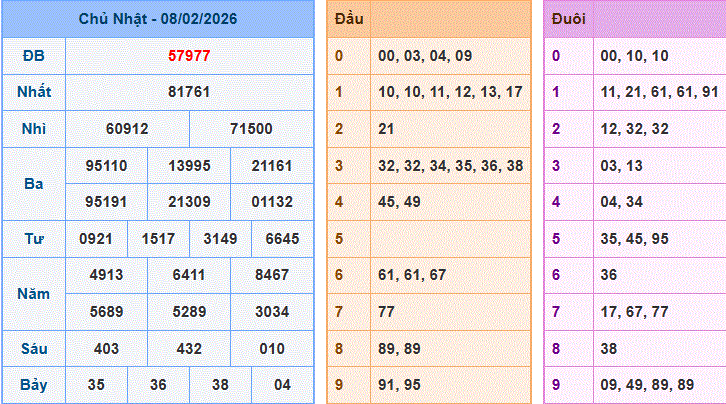The width and height of the screenshot is (726, 404).
Task: Select Đuôi row 8 value 38
Action: point(609,348)
